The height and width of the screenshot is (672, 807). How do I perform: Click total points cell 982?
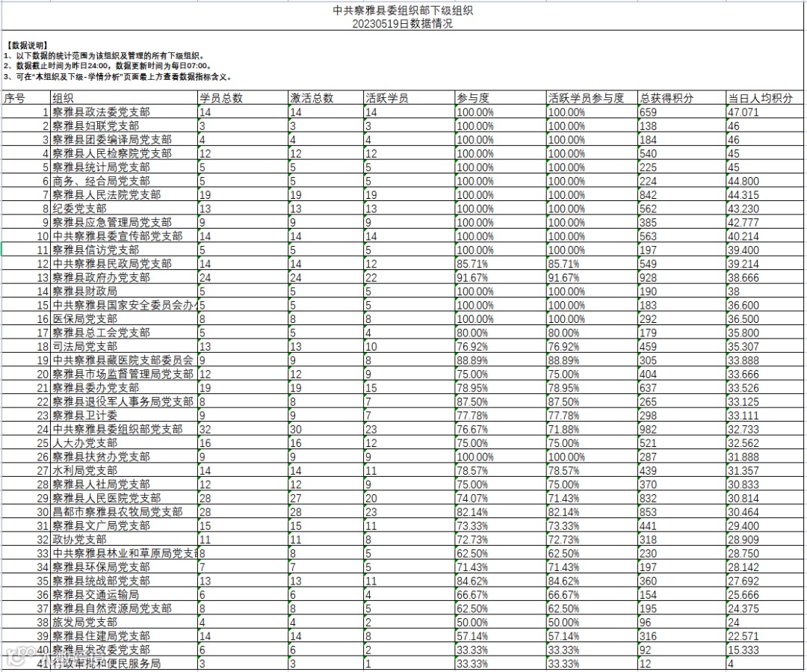[681, 429]
